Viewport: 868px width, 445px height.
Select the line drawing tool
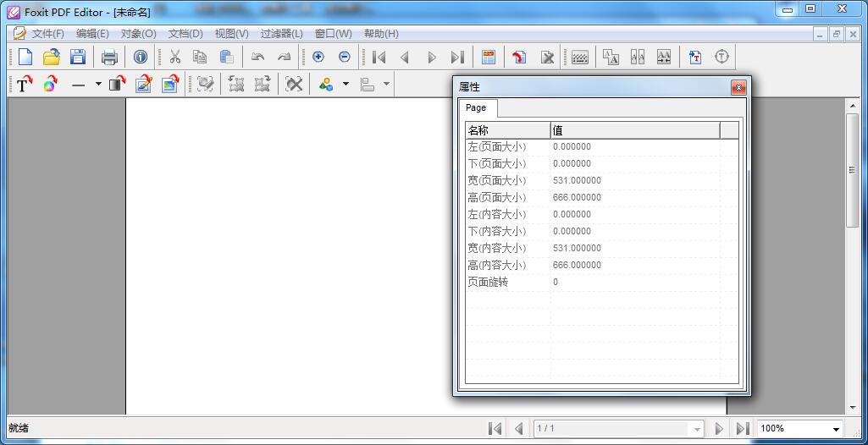pos(79,85)
